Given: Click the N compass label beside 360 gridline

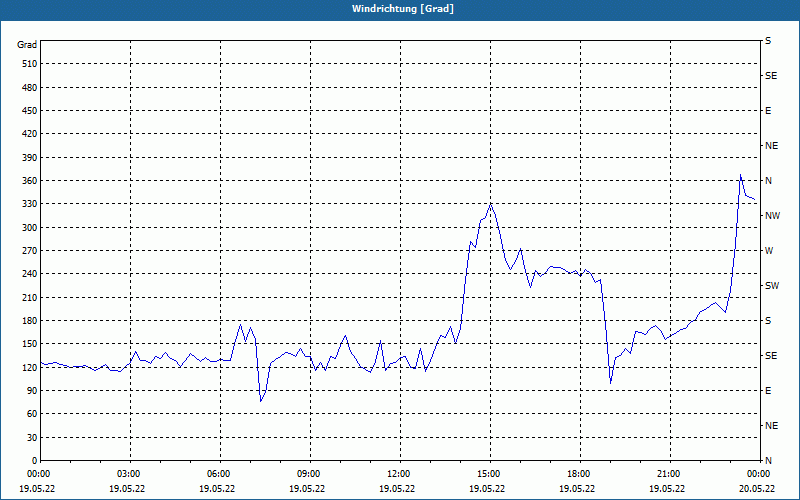Looking at the screenshot, I should [768, 181].
